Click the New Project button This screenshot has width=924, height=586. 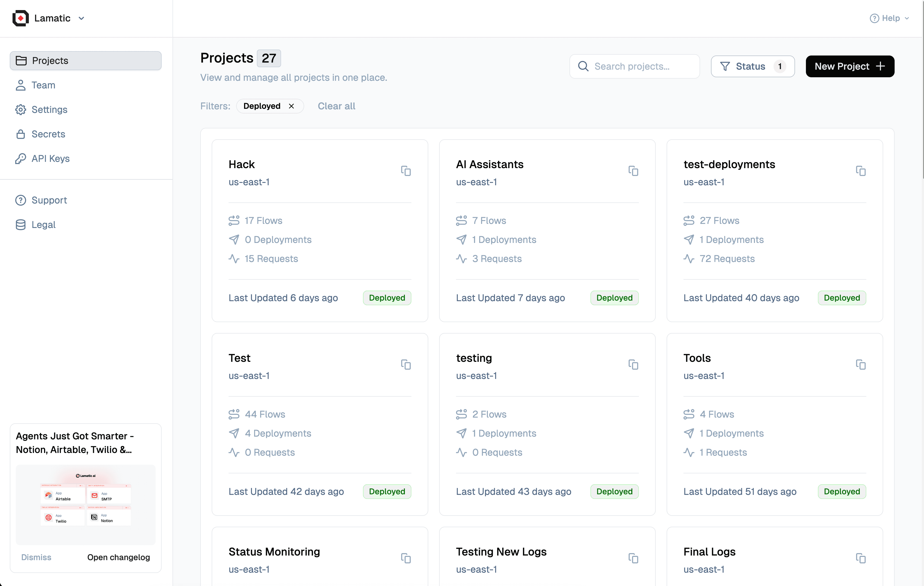coord(849,66)
